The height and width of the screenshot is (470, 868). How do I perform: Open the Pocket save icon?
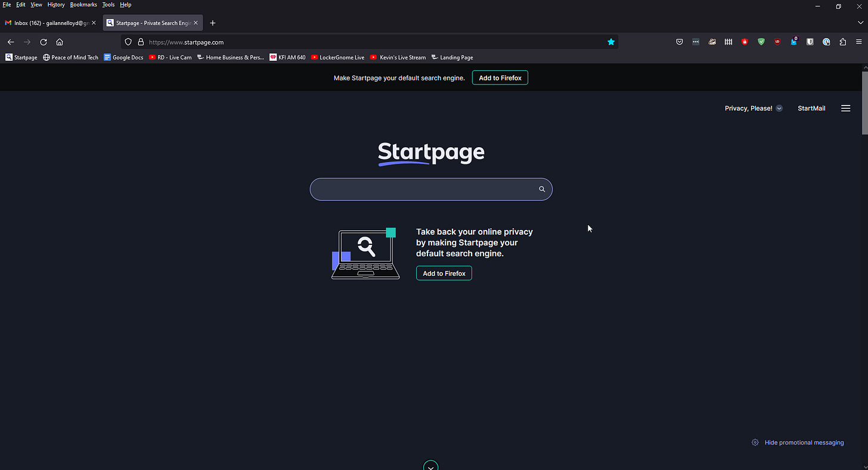coord(680,42)
